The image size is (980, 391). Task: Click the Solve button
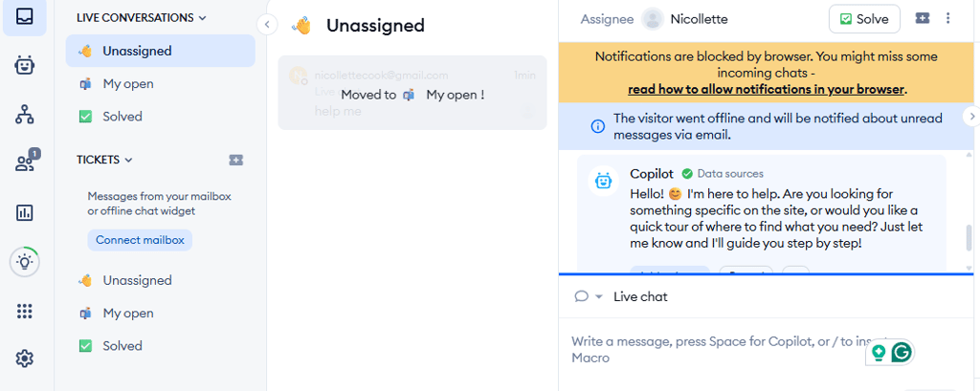[x=864, y=18]
